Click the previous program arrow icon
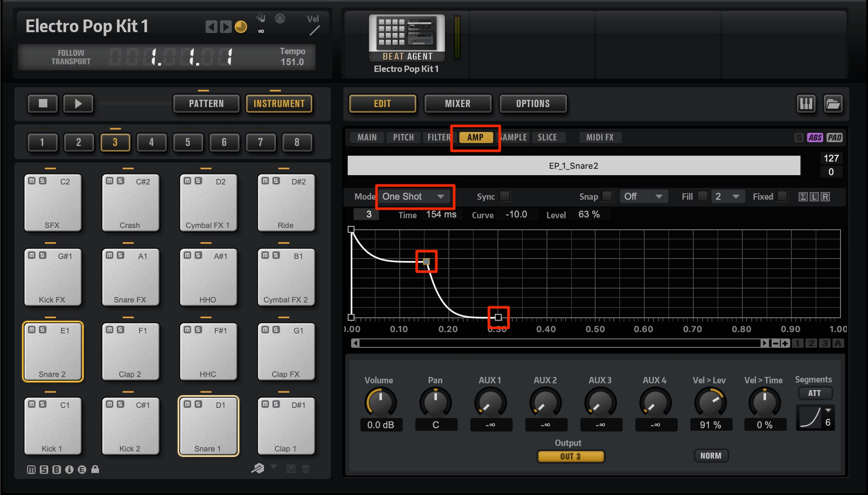Screen dimensions: 868x495 pyautogui.click(x=211, y=27)
